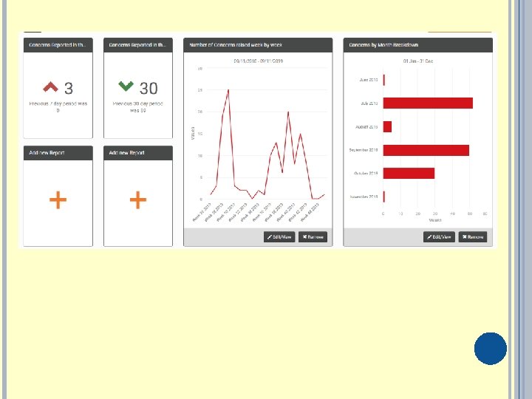Click the second 'Add new Report' header
The width and height of the screenshot is (532, 399).
tap(138, 153)
